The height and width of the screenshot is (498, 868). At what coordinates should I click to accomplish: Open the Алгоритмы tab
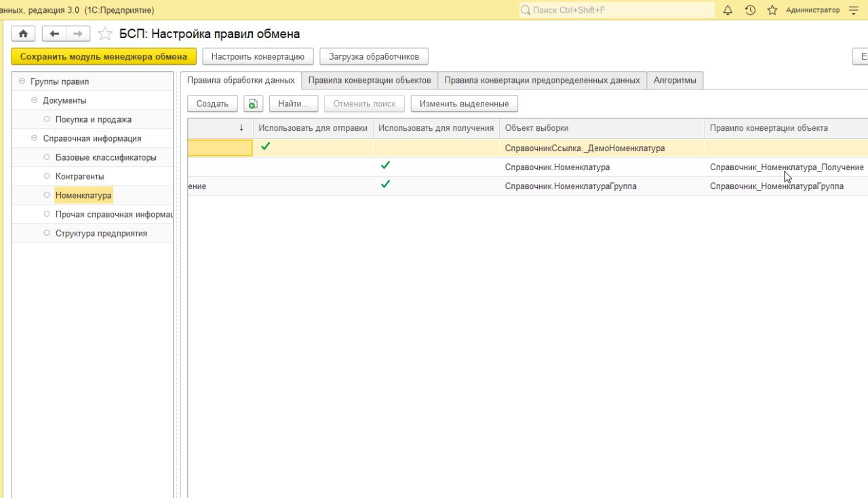point(675,80)
